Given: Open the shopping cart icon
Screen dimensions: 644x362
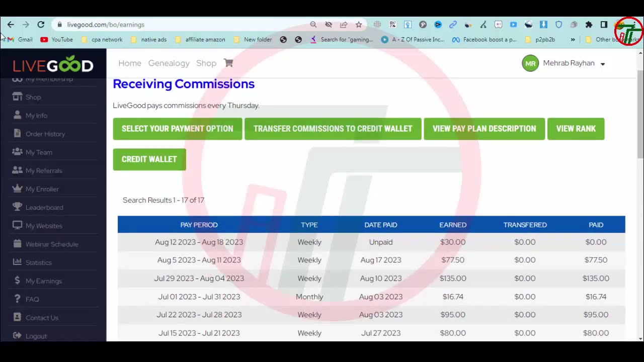Looking at the screenshot, I should tap(228, 63).
